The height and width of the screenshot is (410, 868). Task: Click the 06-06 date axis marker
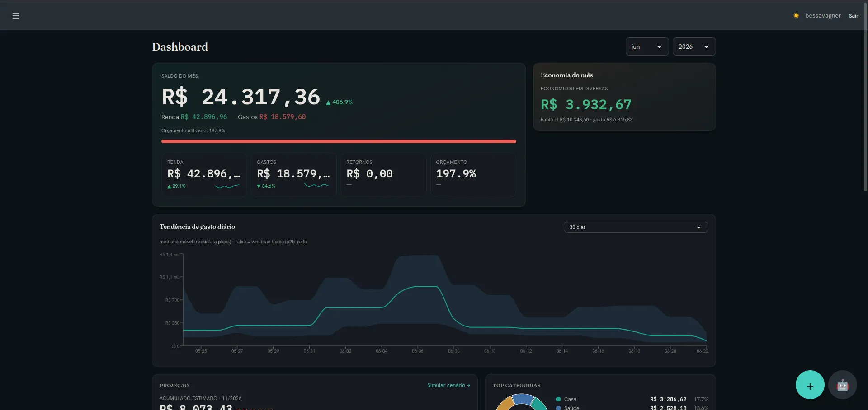(x=418, y=351)
